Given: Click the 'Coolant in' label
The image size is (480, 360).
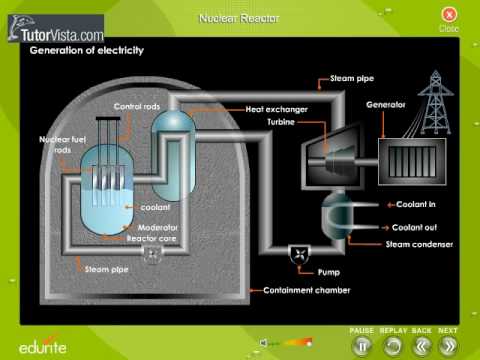Looking at the screenshot, I should pyautogui.click(x=416, y=204).
